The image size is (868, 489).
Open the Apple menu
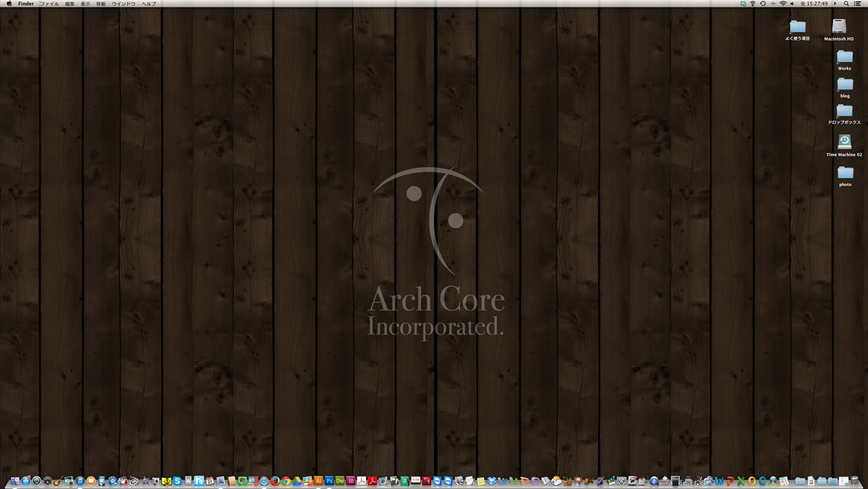click(x=9, y=3)
